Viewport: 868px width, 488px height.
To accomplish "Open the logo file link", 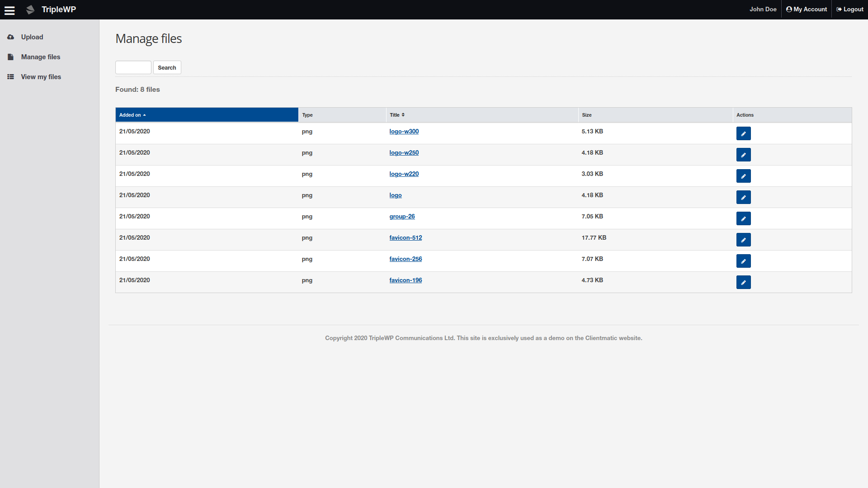I will [x=396, y=195].
